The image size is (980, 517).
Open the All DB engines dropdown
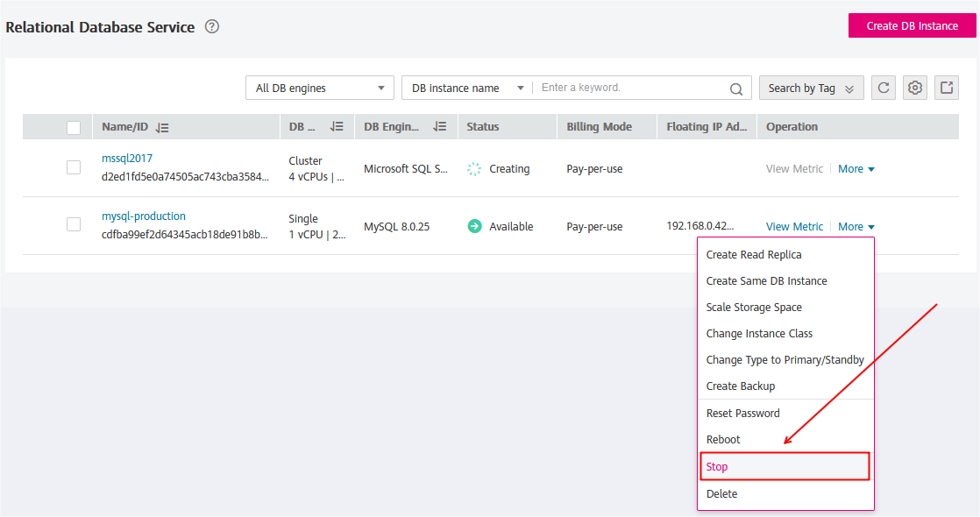pyautogui.click(x=319, y=88)
